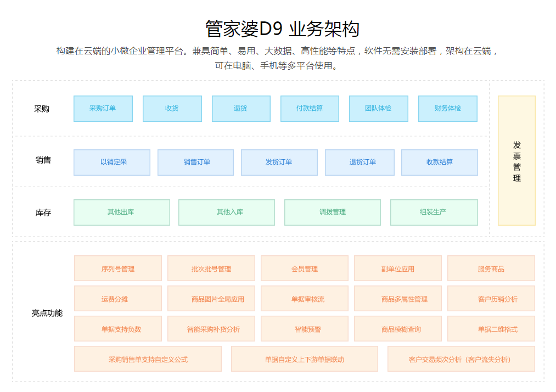Open the 智能预警 feature box
This screenshot has width=556, height=392.
pyautogui.click(x=305, y=328)
